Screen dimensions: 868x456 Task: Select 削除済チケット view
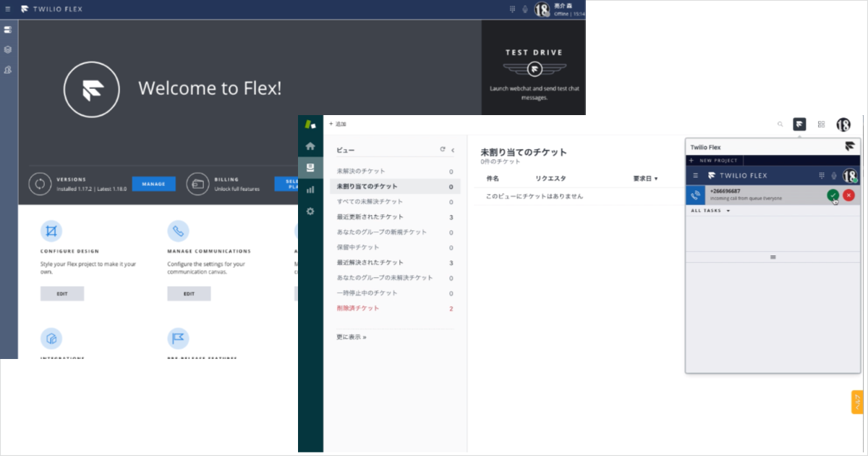[395, 308]
